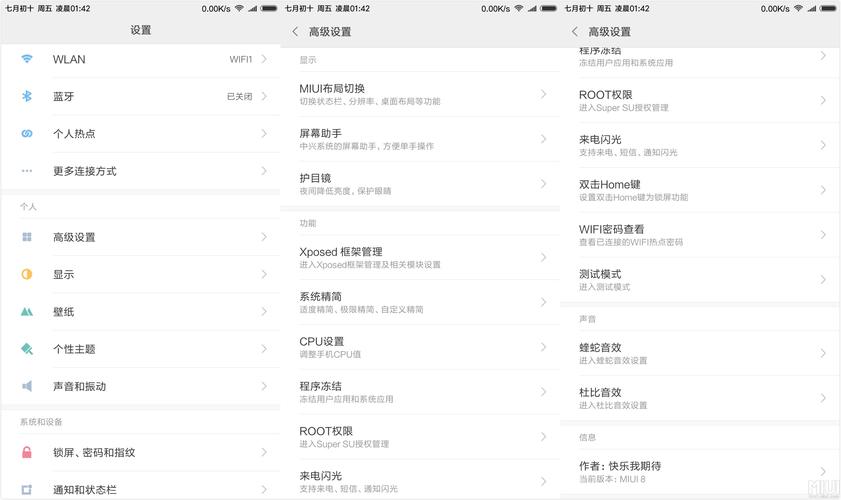Screen dimensions: 841x500
Task: Open the 通知和状态栏 entry
Action: pyautogui.click(x=141, y=487)
